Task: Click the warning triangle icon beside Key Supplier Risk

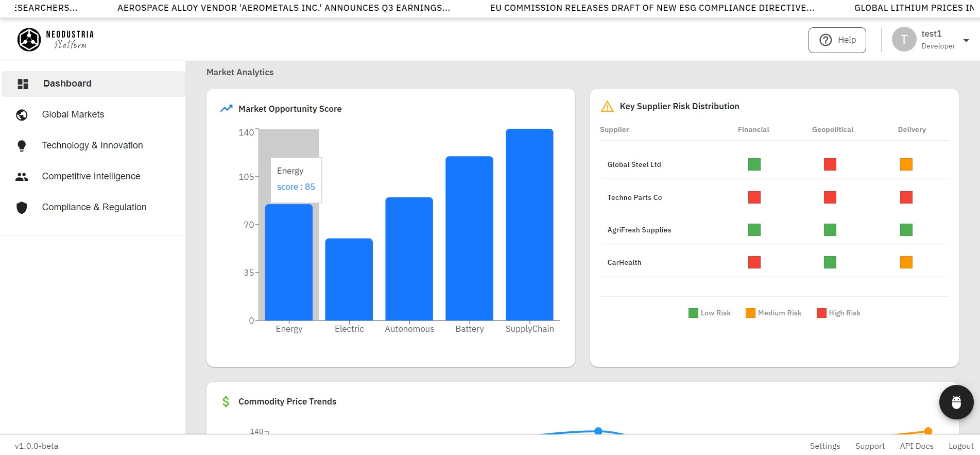Action: [607, 107]
